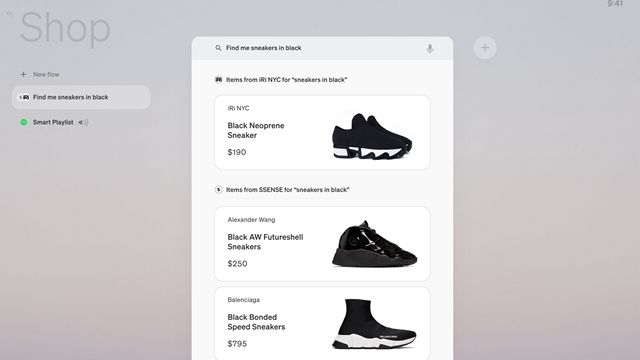Open the Black Bonded Speed Sneakers card
Viewport: 640px width, 360px height.
[322, 323]
